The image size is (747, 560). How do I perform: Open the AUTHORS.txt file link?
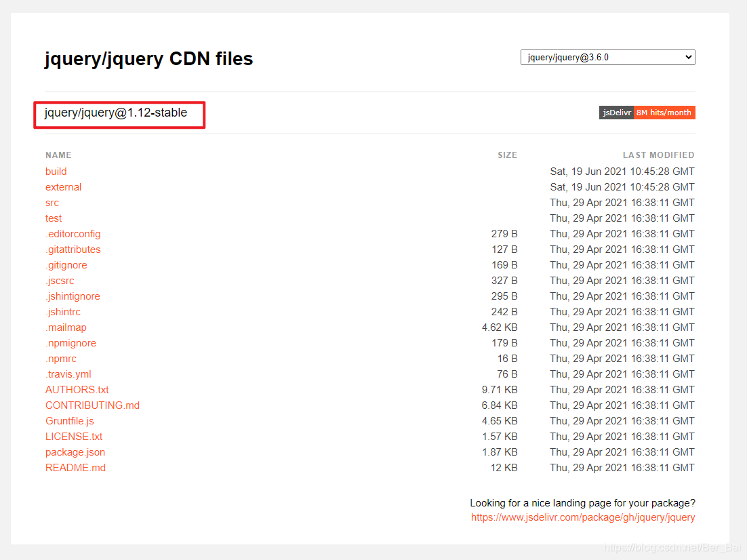(77, 390)
